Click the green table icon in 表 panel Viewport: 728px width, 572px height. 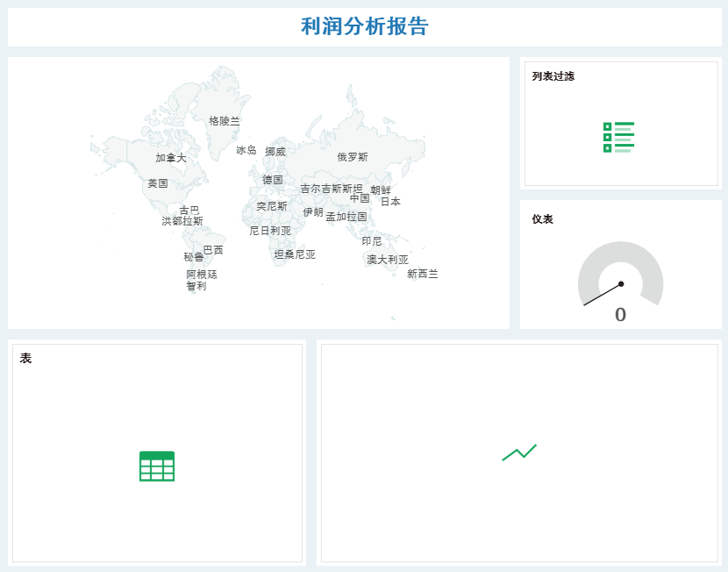coord(156,465)
